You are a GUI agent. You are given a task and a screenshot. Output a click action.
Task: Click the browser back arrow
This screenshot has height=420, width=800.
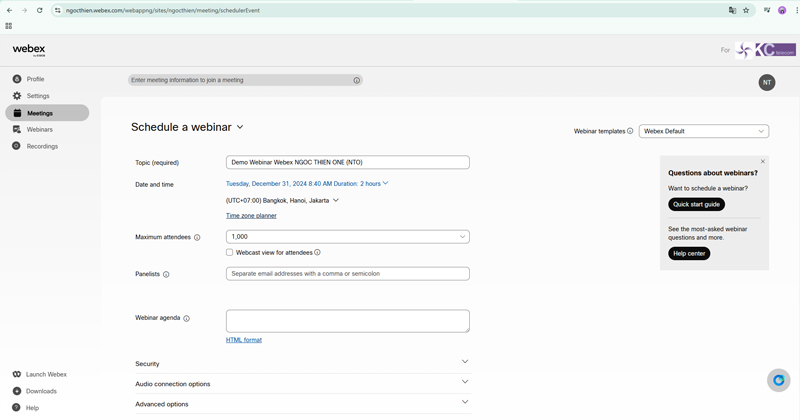click(10, 10)
